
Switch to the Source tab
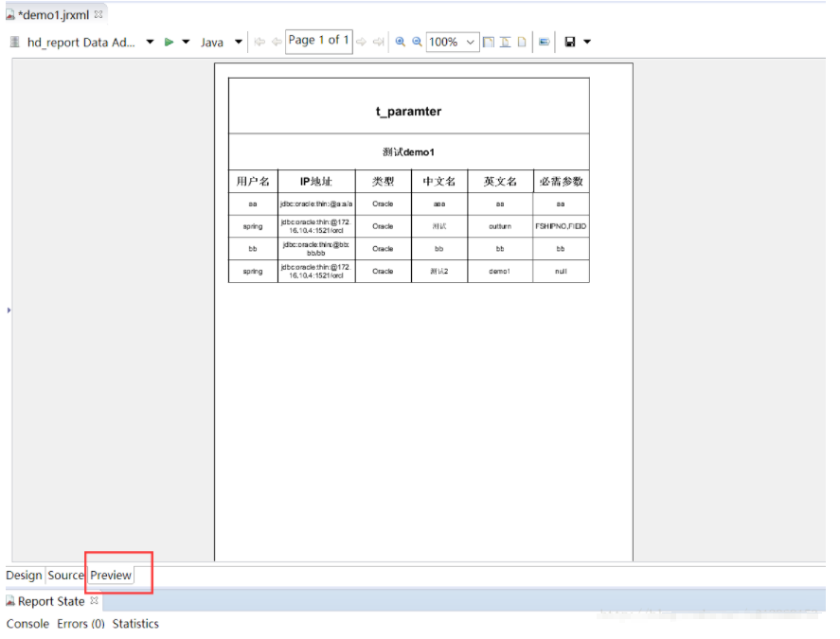point(66,576)
